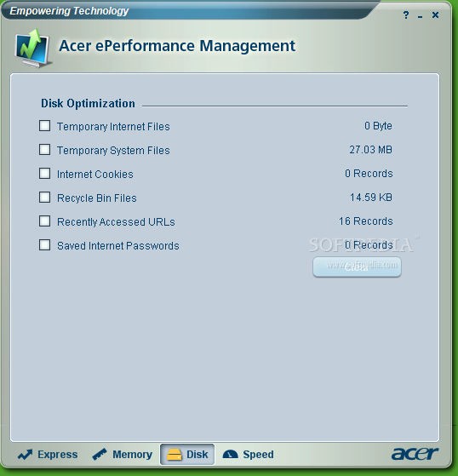
Task: Click the Saved Internet Passwords label
Action: [x=118, y=245]
